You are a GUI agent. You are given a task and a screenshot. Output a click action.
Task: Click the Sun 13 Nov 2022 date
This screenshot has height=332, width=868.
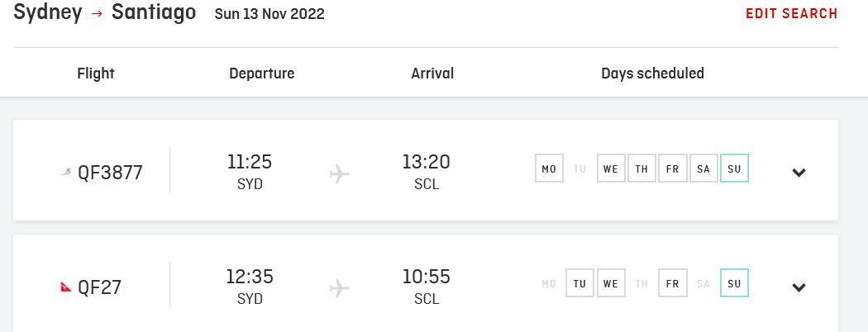(x=269, y=14)
